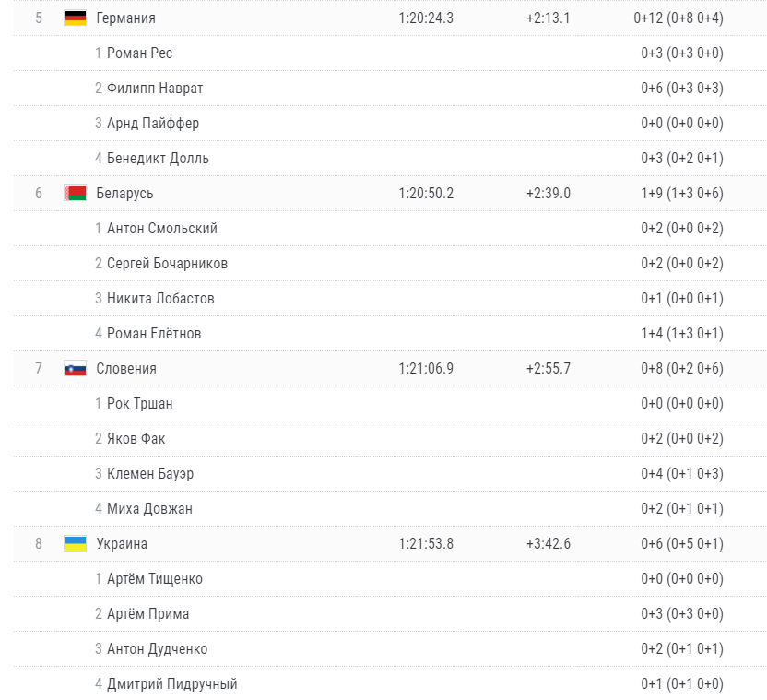Select Роман Елётнов entry
Screen dimensions: 767x700
click(154, 333)
